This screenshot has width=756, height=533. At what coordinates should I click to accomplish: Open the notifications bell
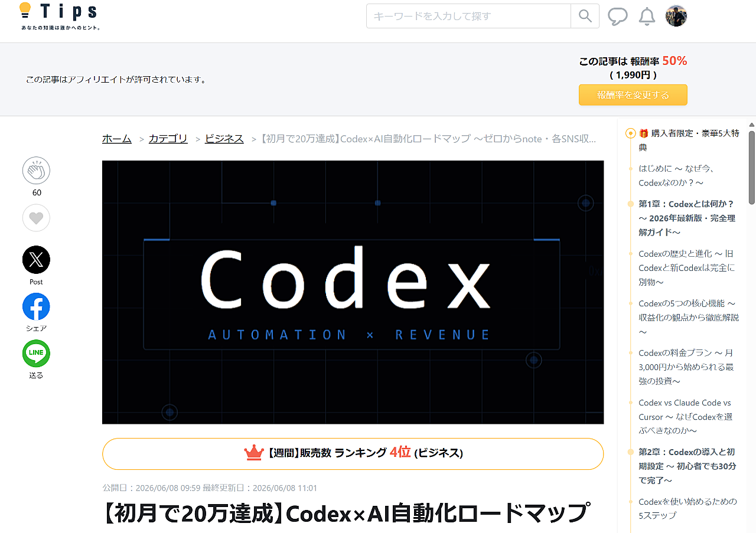click(x=647, y=17)
